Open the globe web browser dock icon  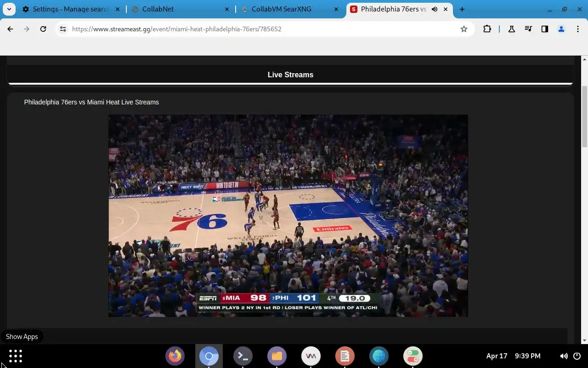[379, 356]
